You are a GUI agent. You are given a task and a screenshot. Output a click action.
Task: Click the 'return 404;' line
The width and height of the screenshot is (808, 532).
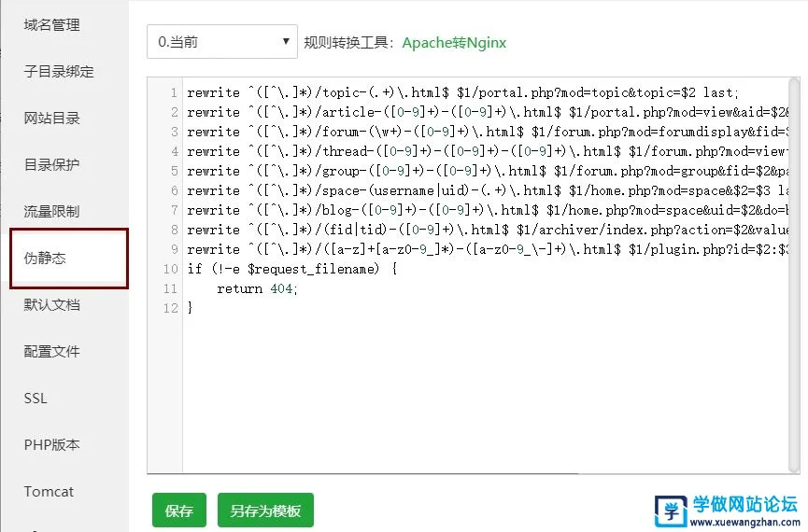click(x=257, y=288)
